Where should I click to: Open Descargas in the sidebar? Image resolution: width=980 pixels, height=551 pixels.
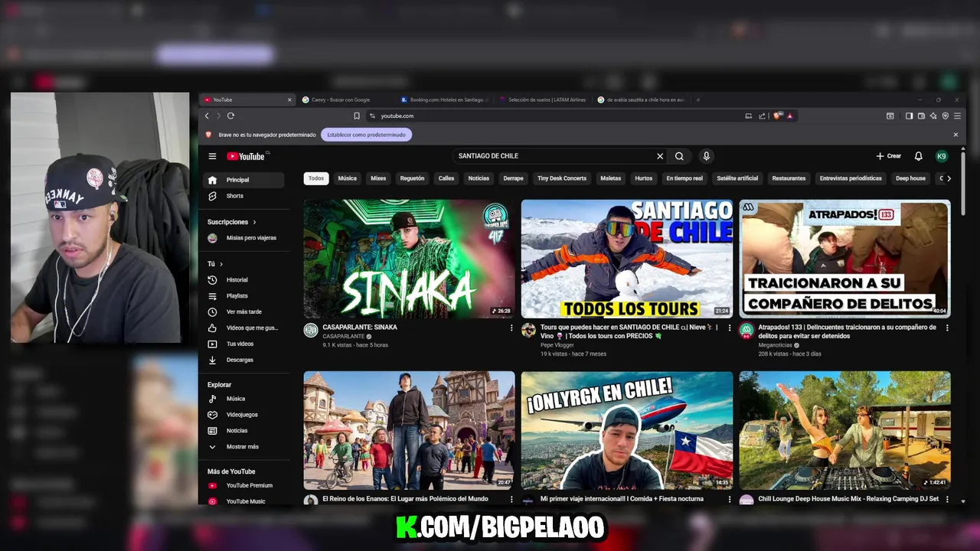click(243, 360)
